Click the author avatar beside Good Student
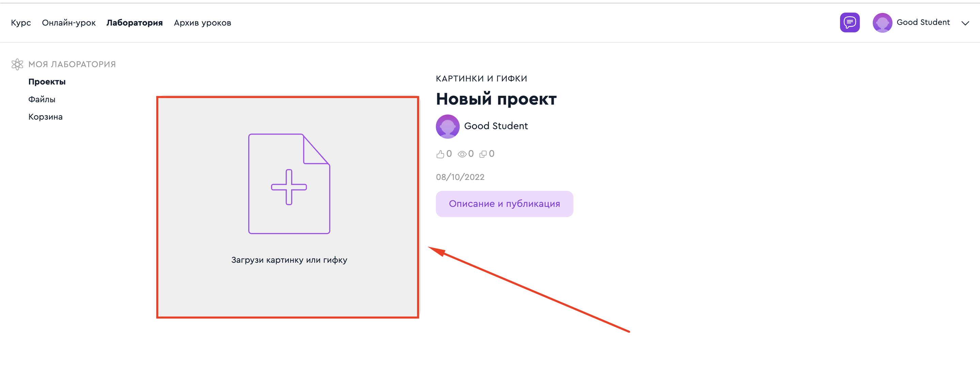The width and height of the screenshot is (980, 366). 447,126
